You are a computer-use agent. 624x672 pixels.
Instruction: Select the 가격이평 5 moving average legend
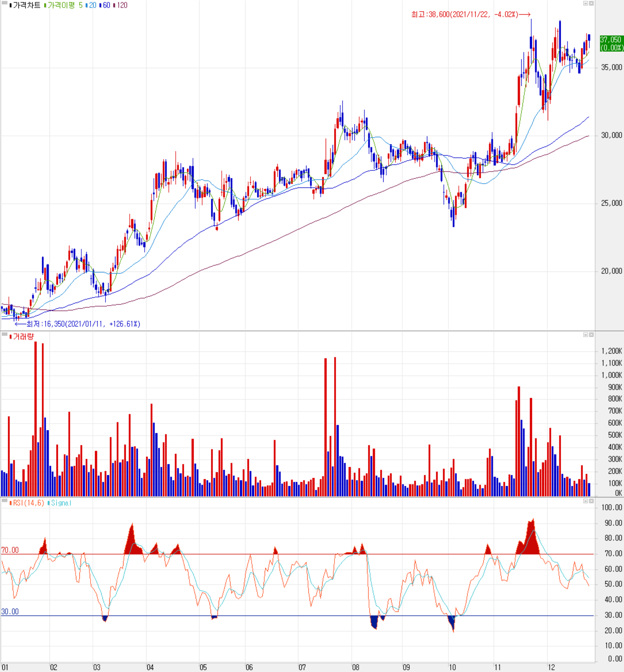coord(63,5)
